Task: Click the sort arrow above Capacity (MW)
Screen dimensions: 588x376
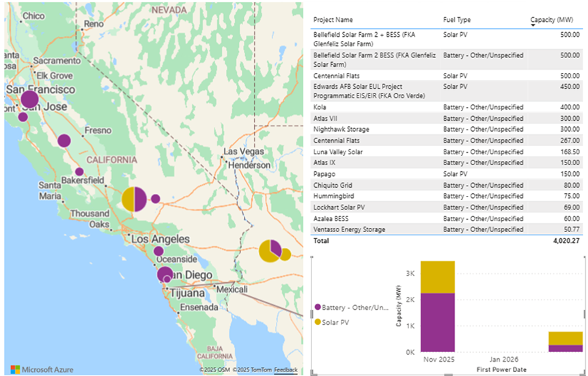Action: 533,26
